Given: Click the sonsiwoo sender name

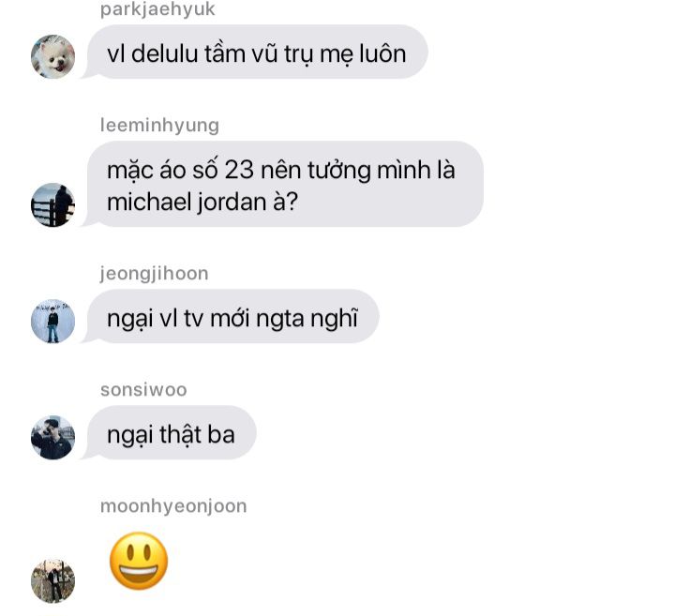Looking at the screenshot, I should point(143,390).
